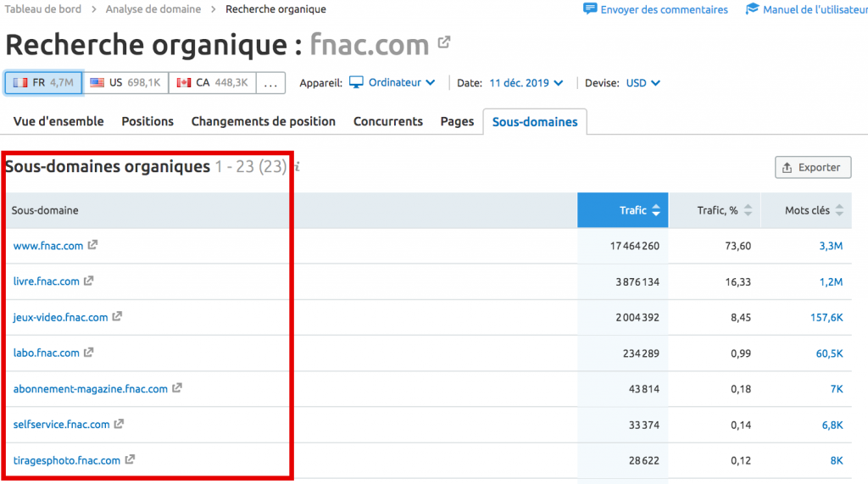
Task: Open the www.fnac.com subdomain link
Action: [x=48, y=246]
